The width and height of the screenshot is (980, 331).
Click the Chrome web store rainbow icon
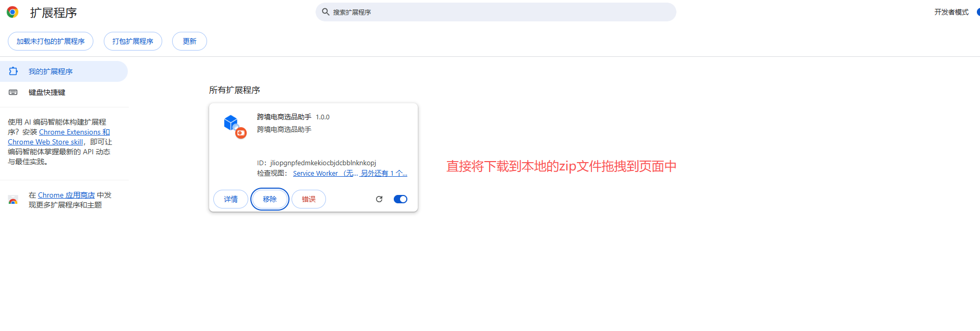click(x=13, y=200)
